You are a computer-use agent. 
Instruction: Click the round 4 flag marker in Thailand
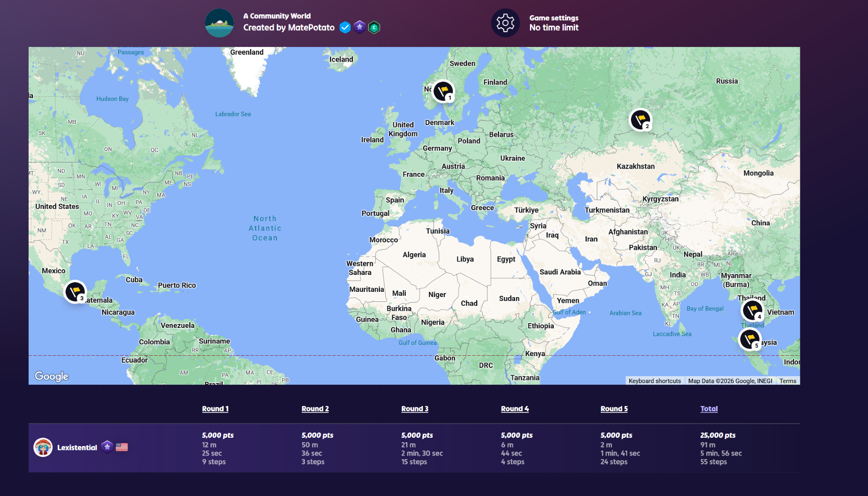(752, 310)
